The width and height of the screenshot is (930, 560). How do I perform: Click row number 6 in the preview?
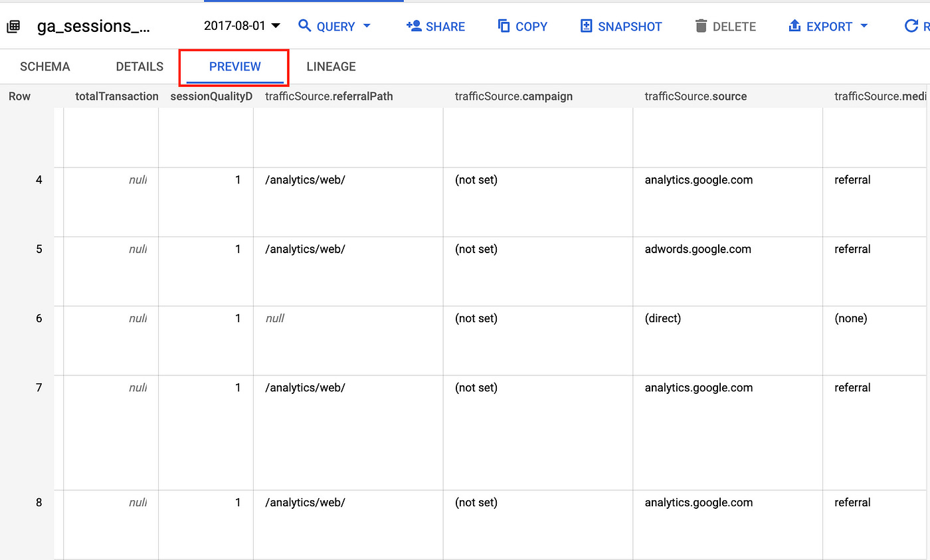(x=39, y=318)
